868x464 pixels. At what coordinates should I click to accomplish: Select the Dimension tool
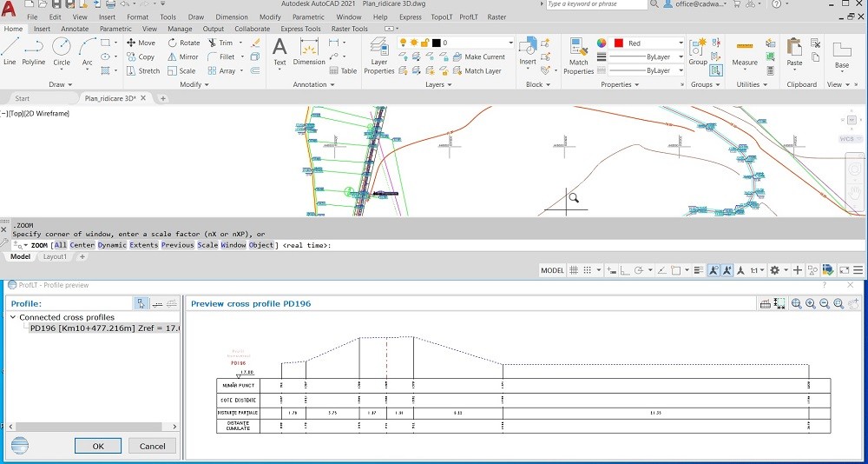(309, 51)
